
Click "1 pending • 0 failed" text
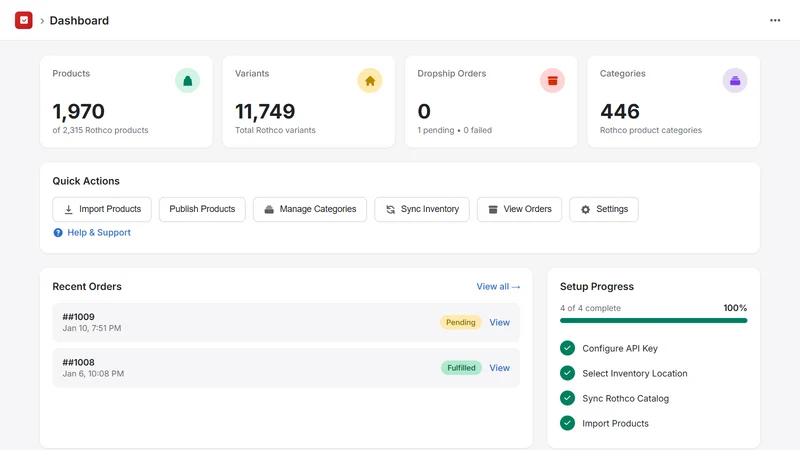(455, 130)
